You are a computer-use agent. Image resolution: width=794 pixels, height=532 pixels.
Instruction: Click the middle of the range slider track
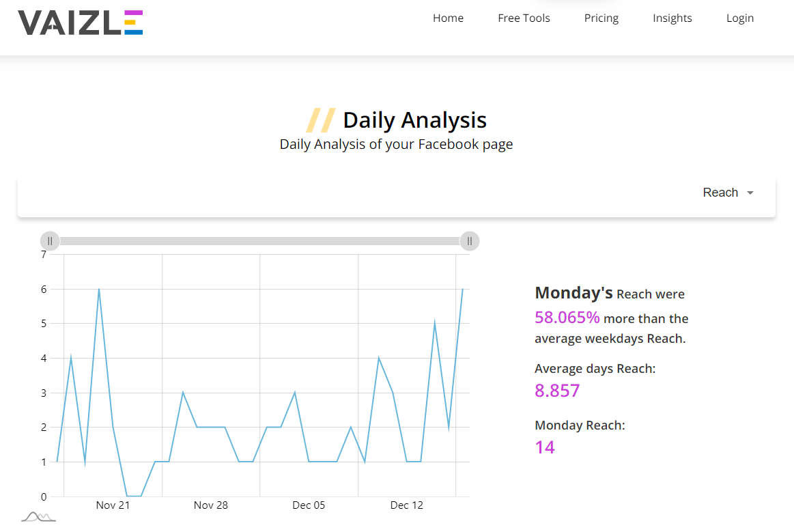(x=259, y=240)
